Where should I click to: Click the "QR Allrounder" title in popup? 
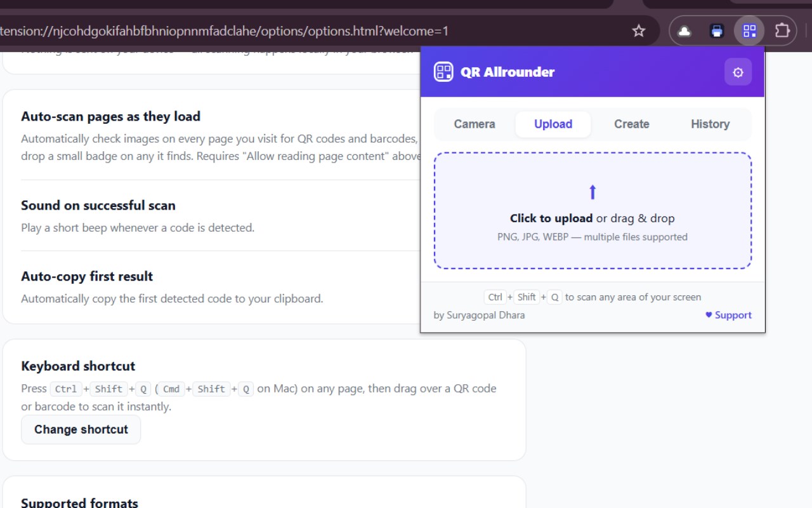[507, 72]
